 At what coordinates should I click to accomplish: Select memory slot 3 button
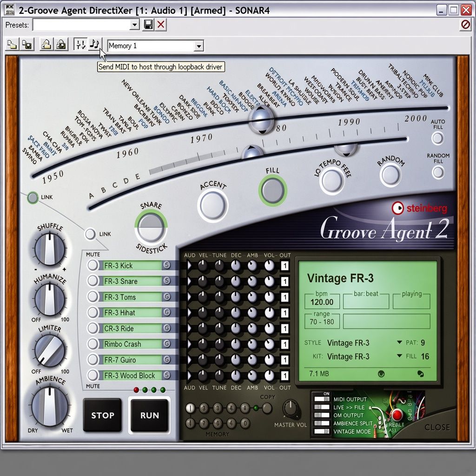click(218, 408)
